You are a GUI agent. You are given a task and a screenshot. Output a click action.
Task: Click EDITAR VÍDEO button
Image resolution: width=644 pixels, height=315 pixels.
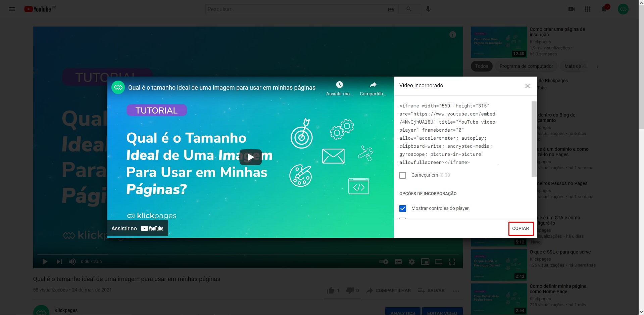(442, 312)
